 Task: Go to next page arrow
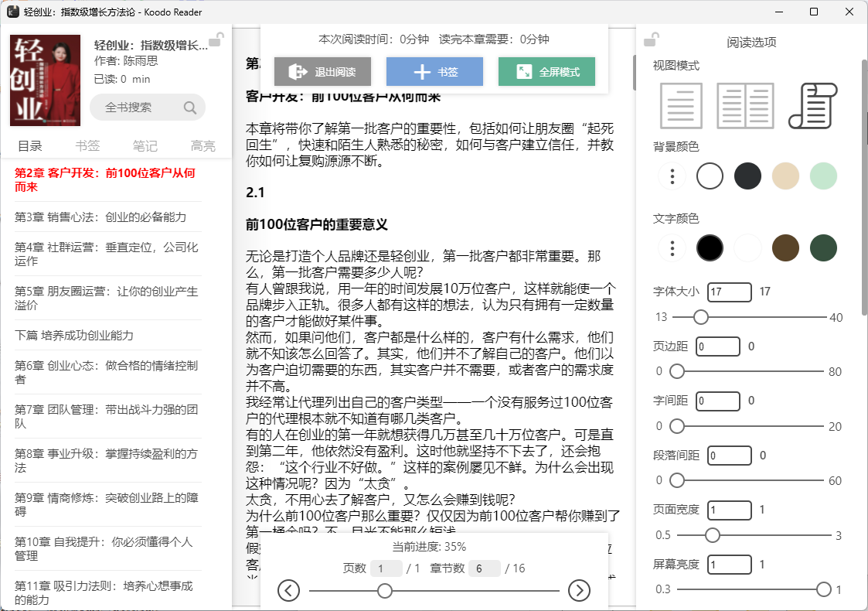pyautogui.click(x=579, y=590)
